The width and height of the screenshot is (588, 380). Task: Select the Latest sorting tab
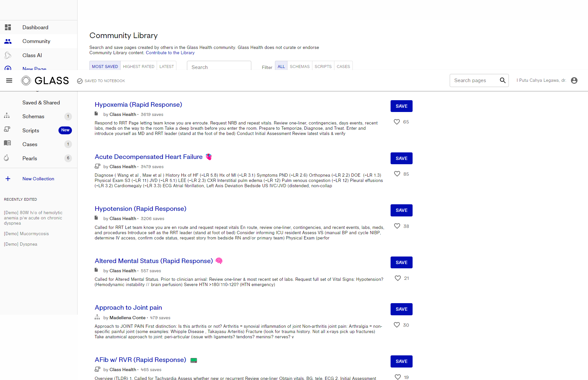pyautogui.click(x=167, y=66)
